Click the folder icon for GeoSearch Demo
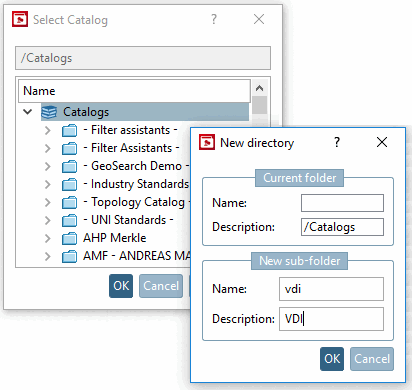Viewport: 412px width, 390px height. [x=69, y=166]
